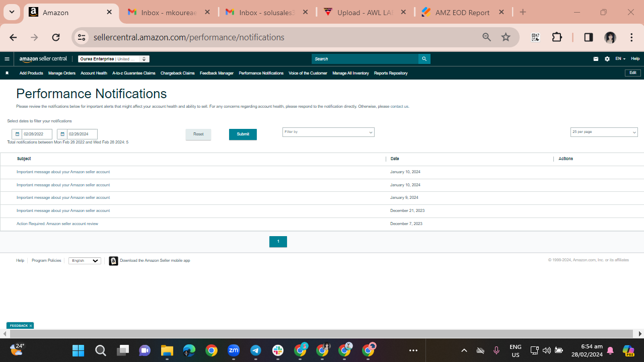Switch to the AMZ EOD Report tab

462,13
